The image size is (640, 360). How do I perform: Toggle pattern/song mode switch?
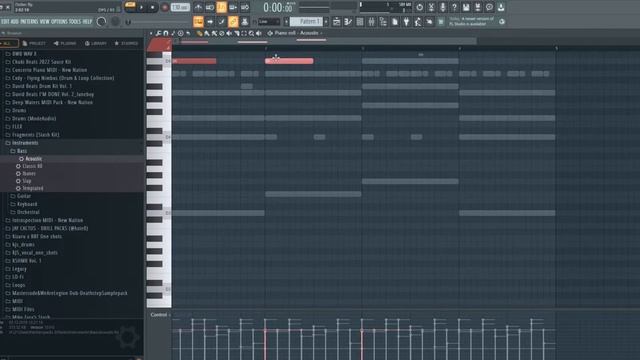(130, 6)
